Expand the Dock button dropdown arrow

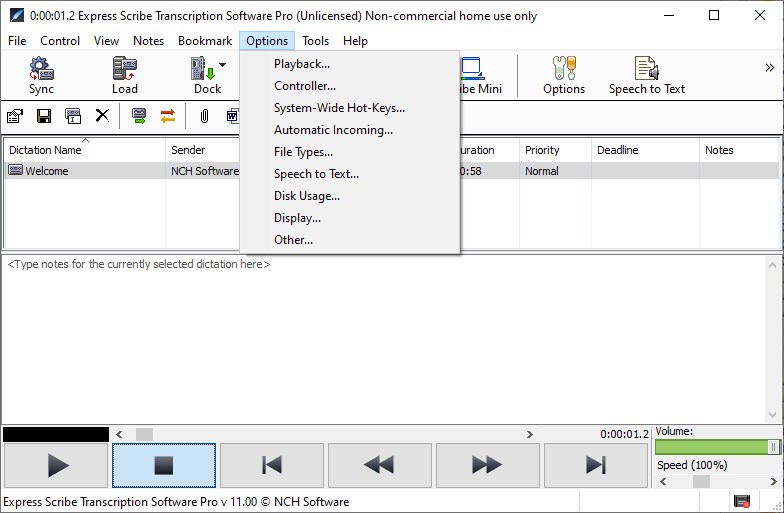(222, 64)
